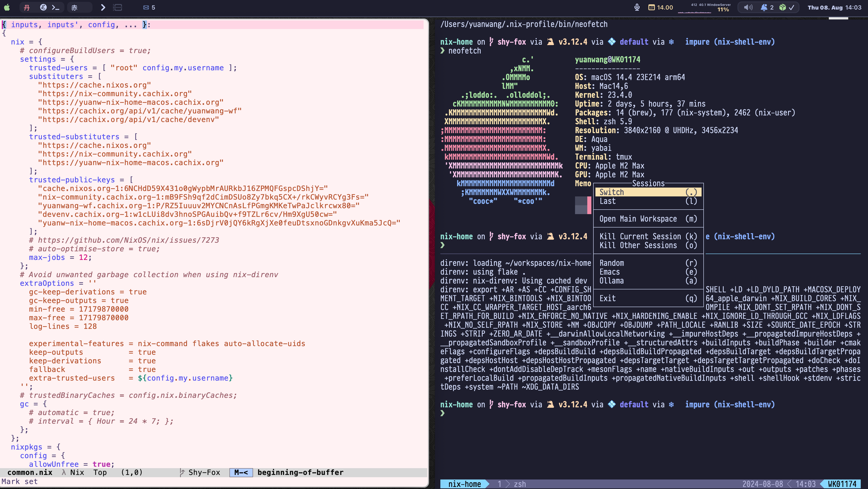
Task: Click the Emacs app icon in the top bar
Action: [43, 7]
